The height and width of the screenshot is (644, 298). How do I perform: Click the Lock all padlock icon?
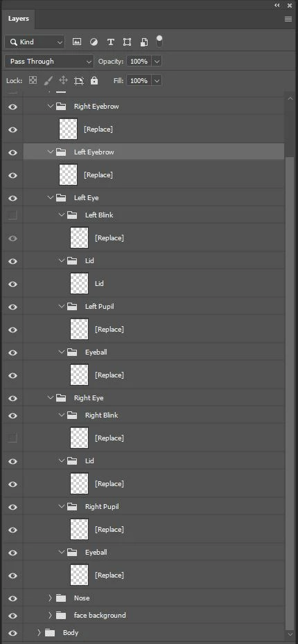(94, 80)
